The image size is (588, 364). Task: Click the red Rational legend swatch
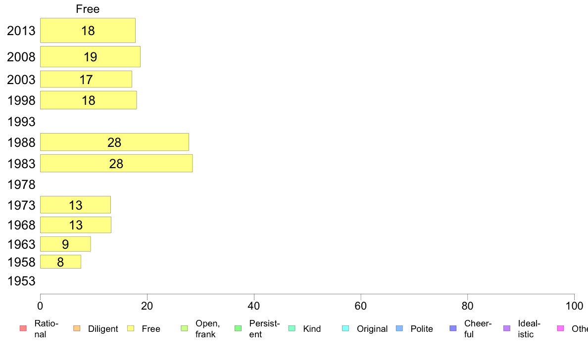pyautogui.click(x=23, y=328)
